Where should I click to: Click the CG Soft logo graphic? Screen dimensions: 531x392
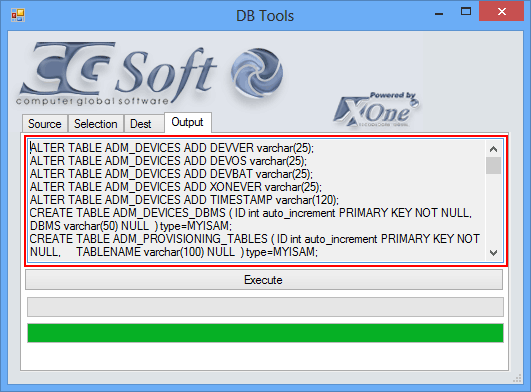coord(118,73)
